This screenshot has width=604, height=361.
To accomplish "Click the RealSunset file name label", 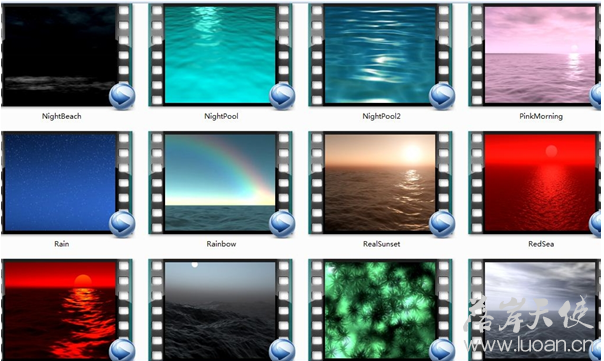I will 381,244.
